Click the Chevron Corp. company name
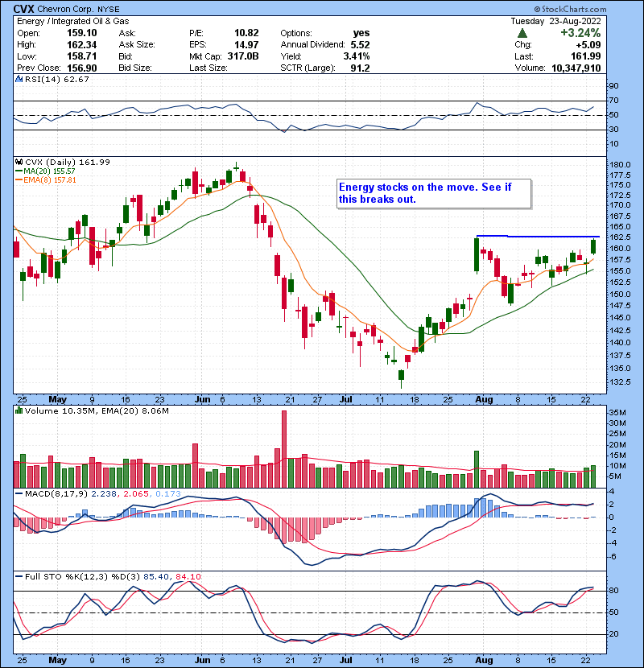The width and height of the screenshot is (644, 668). [x=66, y=9]
